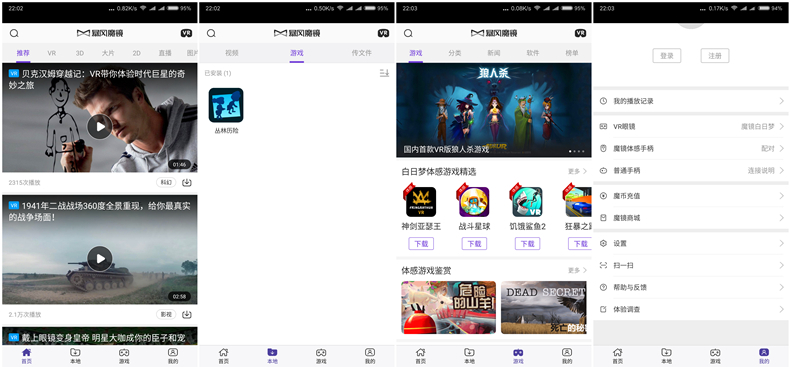Open the 新闻 tab

494,53
